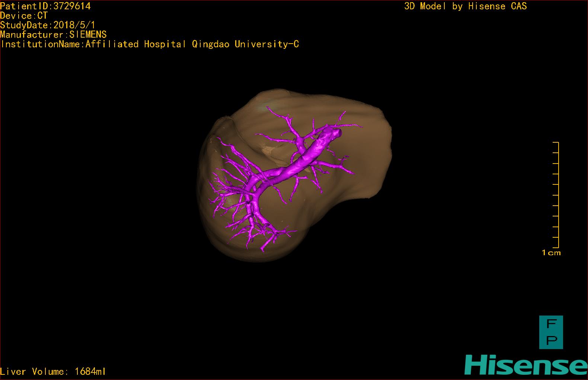Click the InstitutionName Affiliated Hospital text

[150, 44]
